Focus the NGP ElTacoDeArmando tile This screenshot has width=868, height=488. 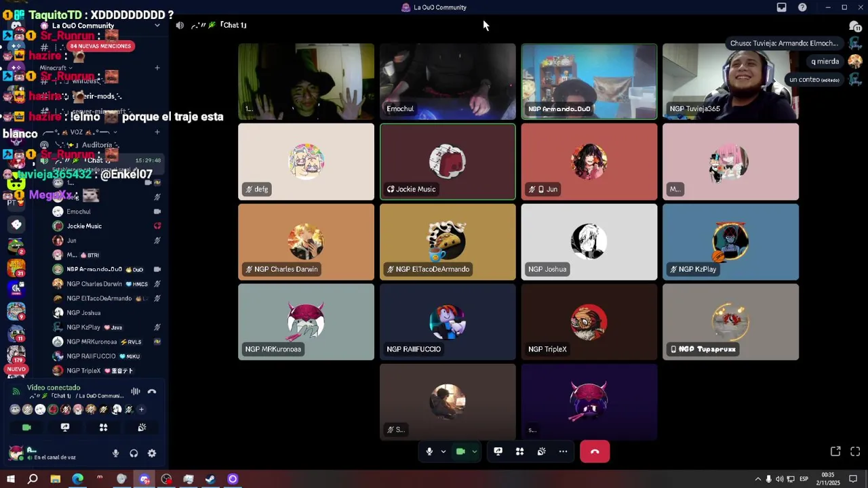448,242
